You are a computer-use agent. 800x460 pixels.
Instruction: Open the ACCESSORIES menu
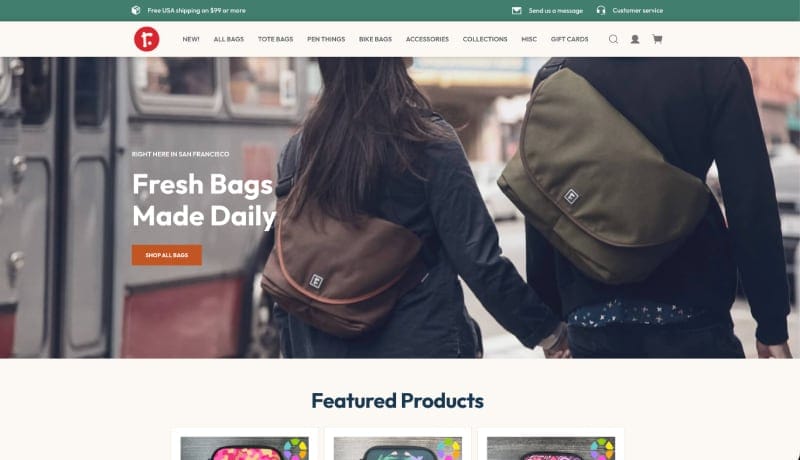(x=427, y=39)
